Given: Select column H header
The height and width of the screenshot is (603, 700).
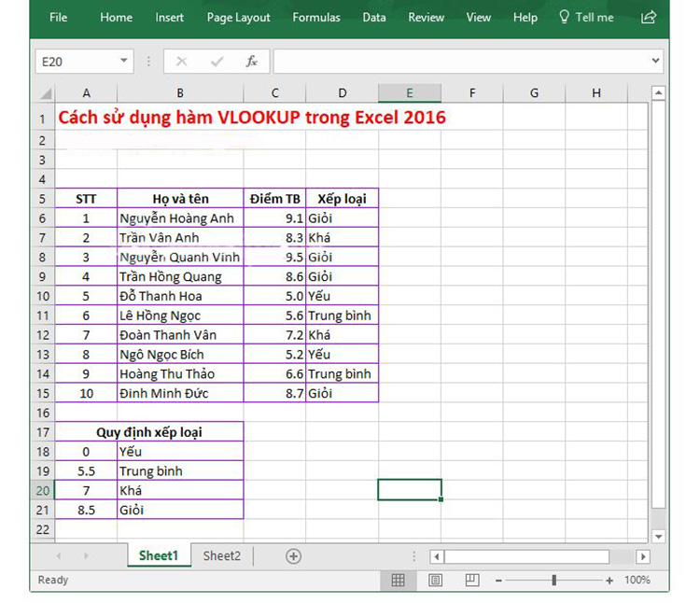Looking at the screenshot, I should click(596, 93).
